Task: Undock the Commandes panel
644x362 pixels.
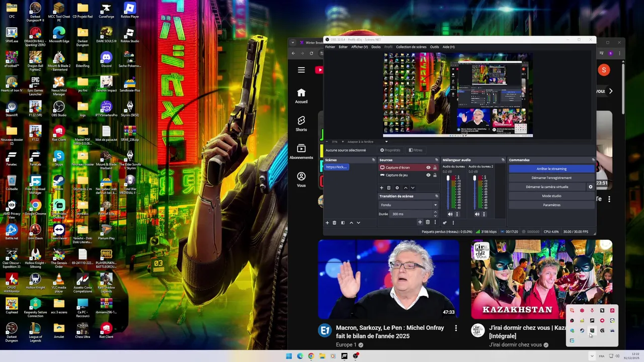Action: [593, 160]
